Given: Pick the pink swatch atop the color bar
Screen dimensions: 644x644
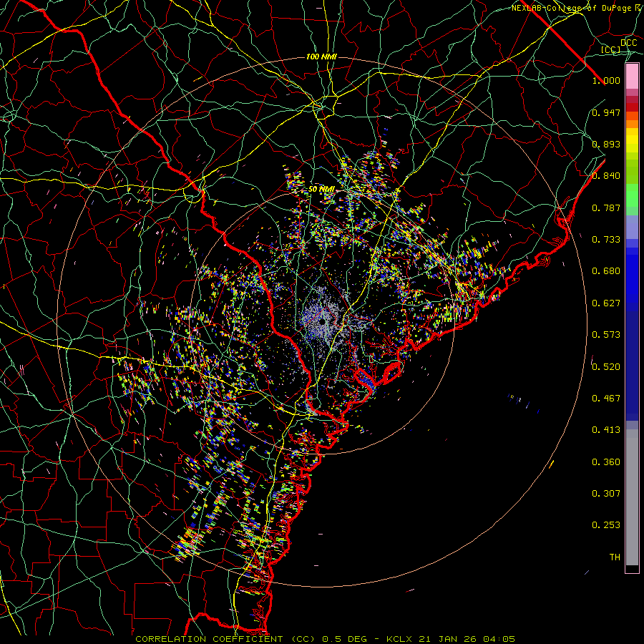Looking at the screenshot, I should point(632,76).
